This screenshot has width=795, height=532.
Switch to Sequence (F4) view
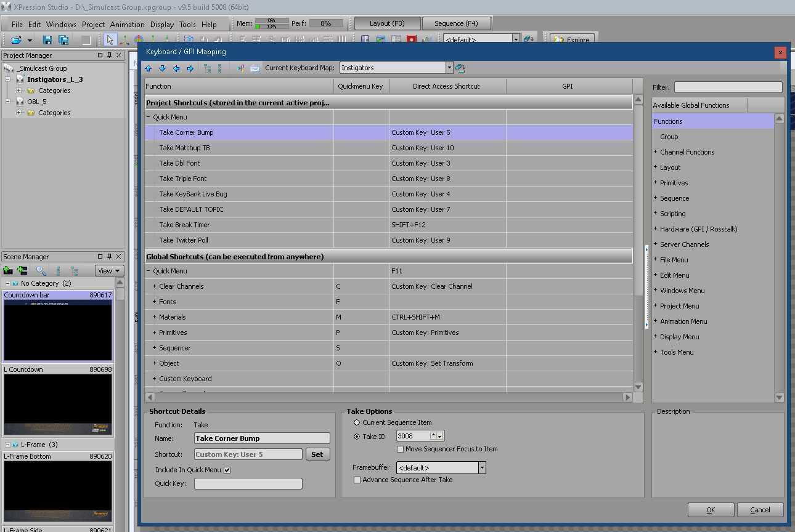coord(456,23)
